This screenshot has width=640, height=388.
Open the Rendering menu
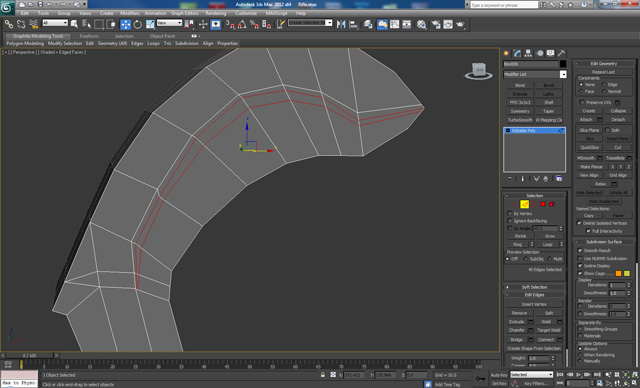point(216,13)
